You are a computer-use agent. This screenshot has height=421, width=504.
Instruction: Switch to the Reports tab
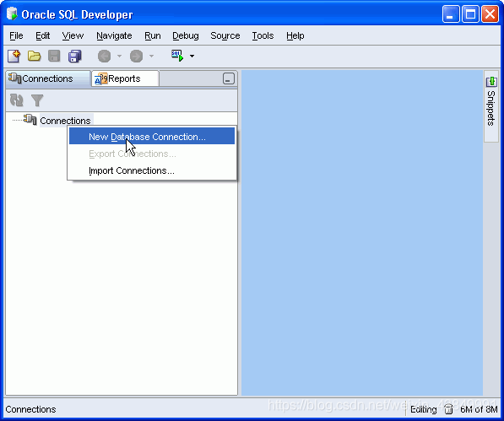tap(125, 78)
